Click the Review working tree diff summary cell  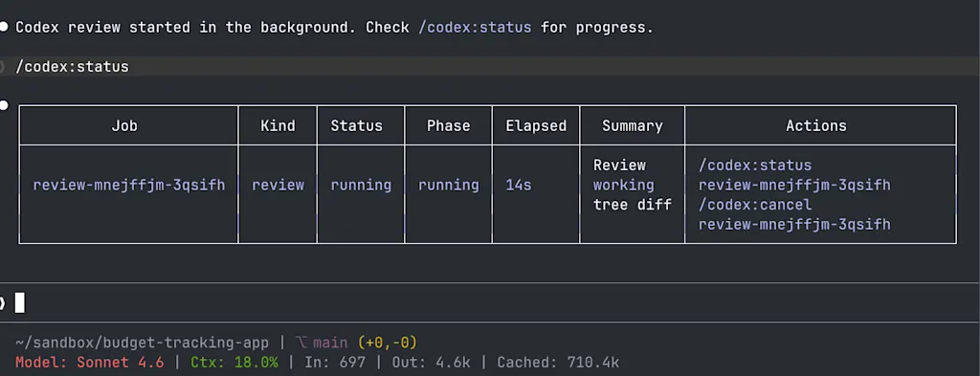(632, 185)
